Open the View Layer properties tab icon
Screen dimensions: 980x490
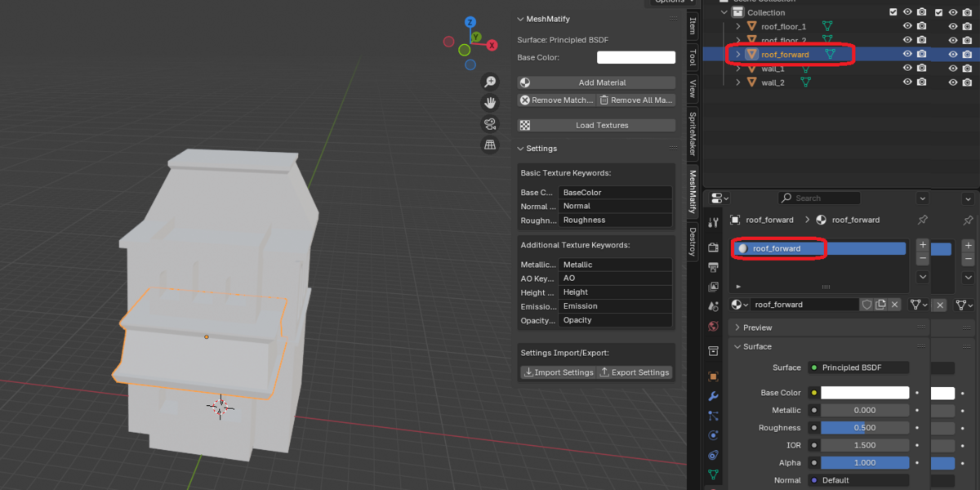713,287
